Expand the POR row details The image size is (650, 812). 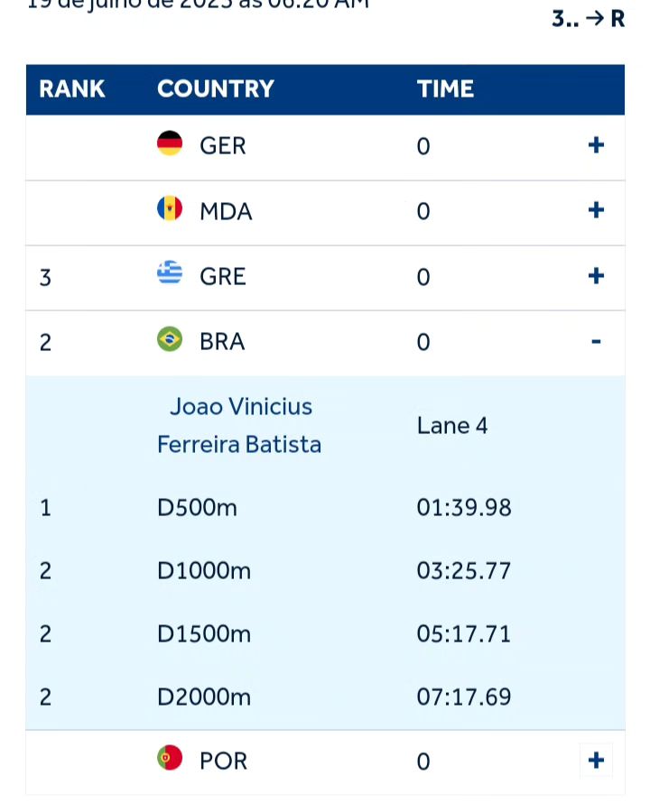(595, 760)
